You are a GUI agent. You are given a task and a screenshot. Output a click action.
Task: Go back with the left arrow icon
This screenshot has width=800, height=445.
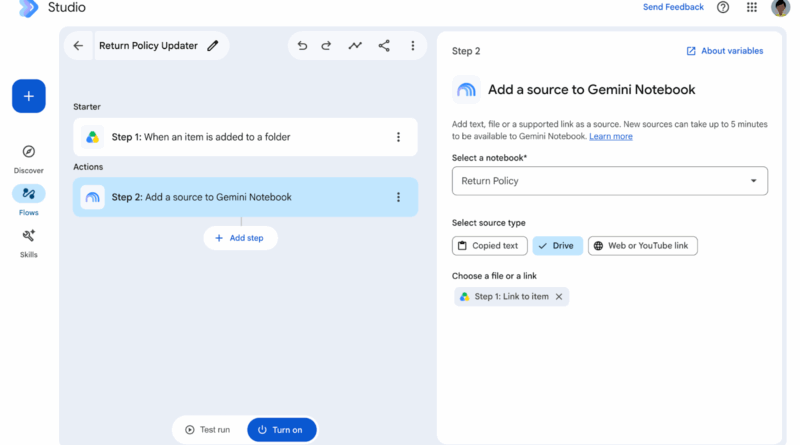point(78,45)
